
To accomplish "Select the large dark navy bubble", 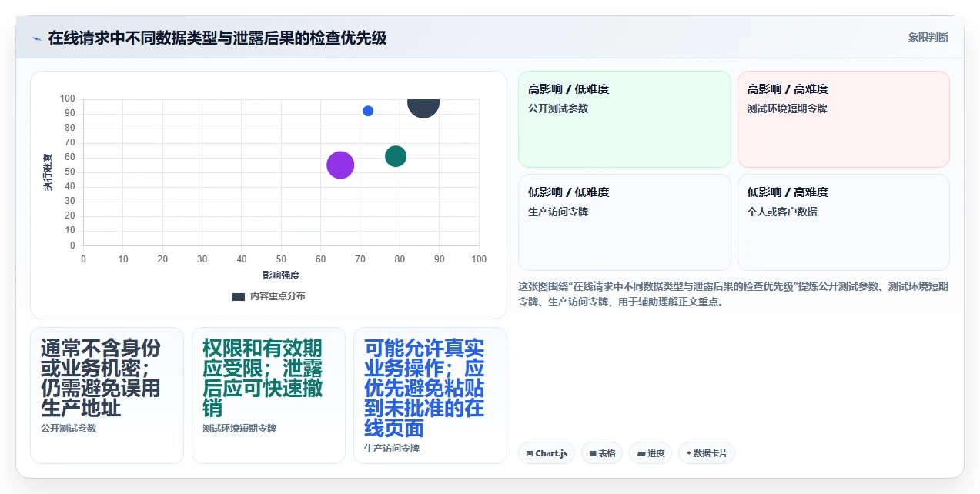I will point(423,107).
